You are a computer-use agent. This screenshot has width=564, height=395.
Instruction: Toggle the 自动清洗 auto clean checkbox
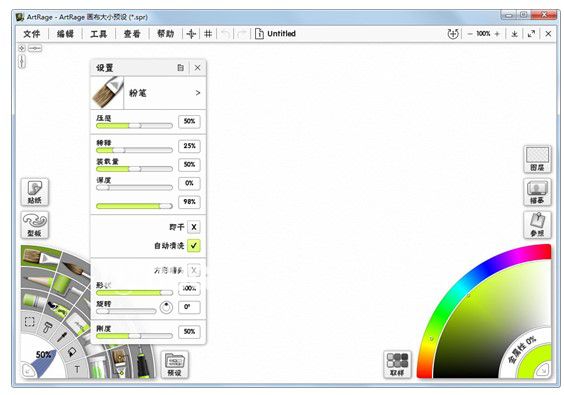tap(194, 246)
